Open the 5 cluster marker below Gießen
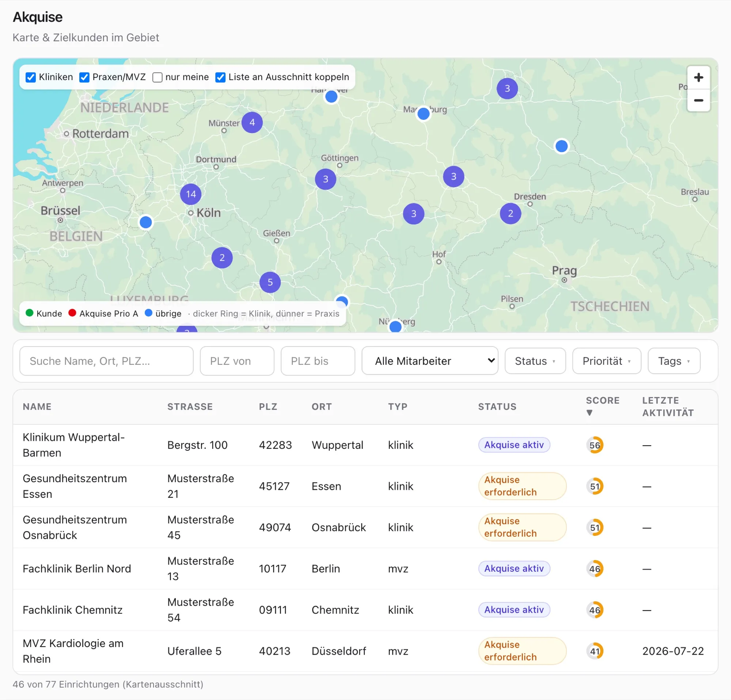Image resolution: width=731 pixels, height=700 pixels. coord(270,282)
